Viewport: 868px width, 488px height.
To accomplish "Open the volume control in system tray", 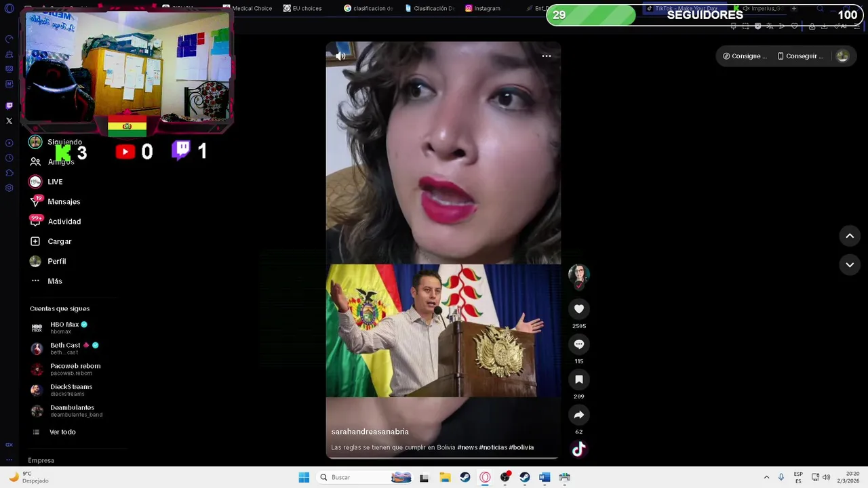I will (826, 477).
